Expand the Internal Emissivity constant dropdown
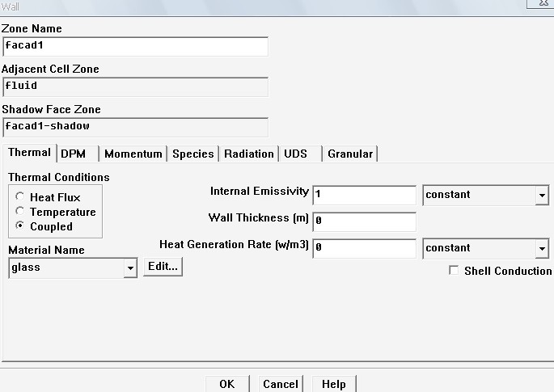Viewport: 554px width, 392px height. point(541,195)
